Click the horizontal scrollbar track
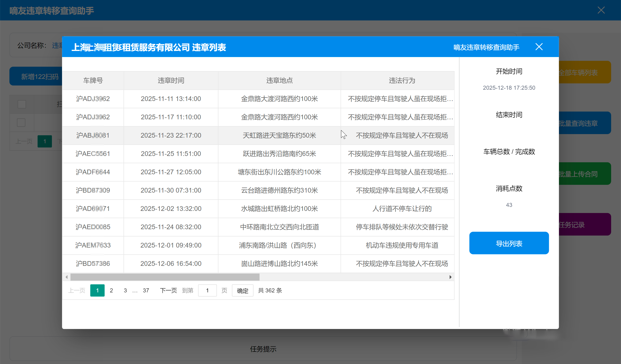The height and width of the screenshot is (364, 621). [x=345, y=277]
